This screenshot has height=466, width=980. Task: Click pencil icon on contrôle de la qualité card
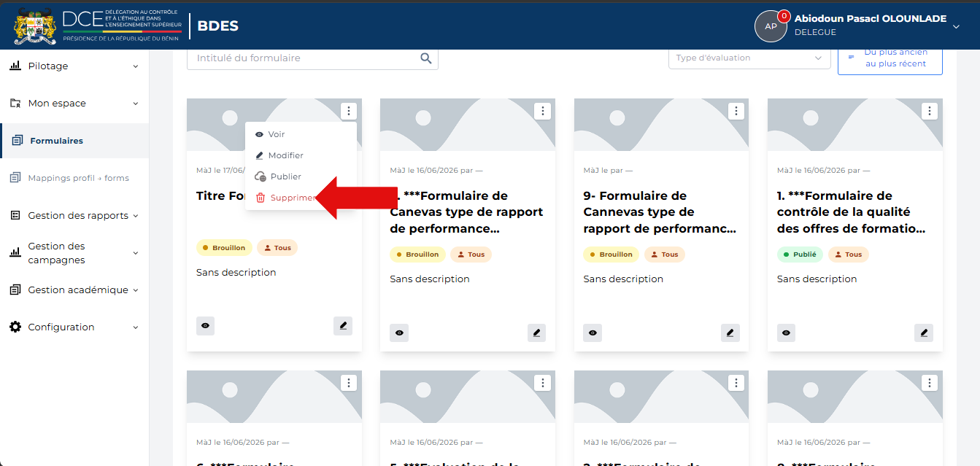(x=924, y=333)
